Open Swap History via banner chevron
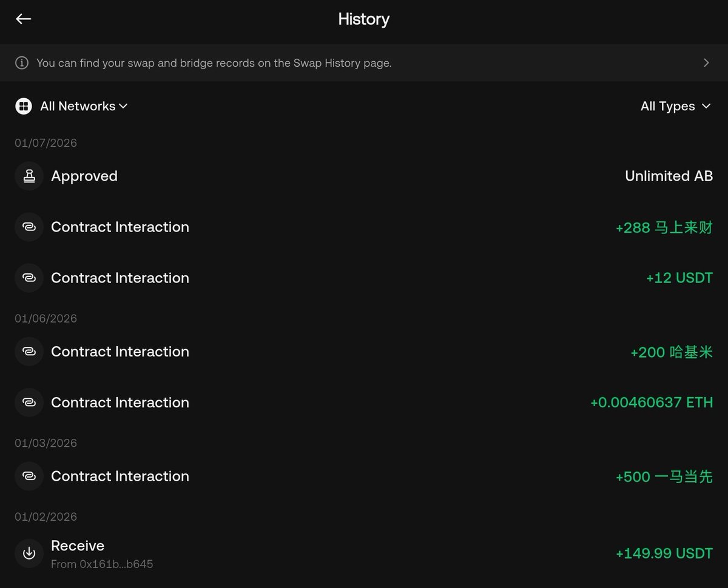728x588 pixels. [x=706, y=63]
